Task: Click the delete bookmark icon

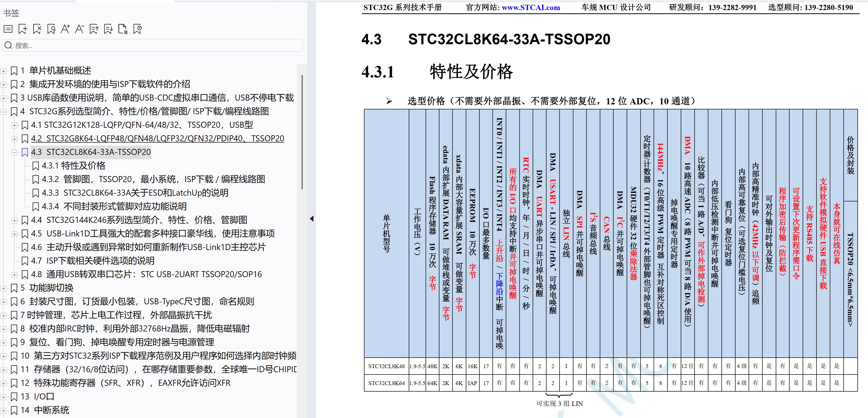Action: [37, 29]
